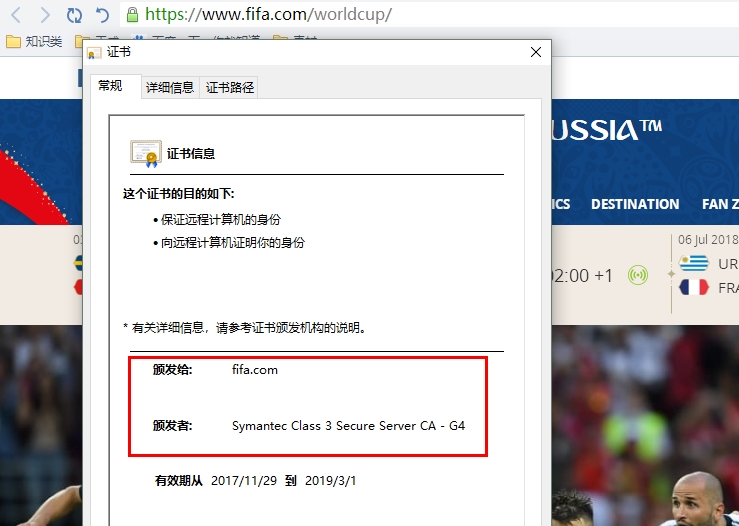Switch to the 详细信息 tab

pos(170,87)
